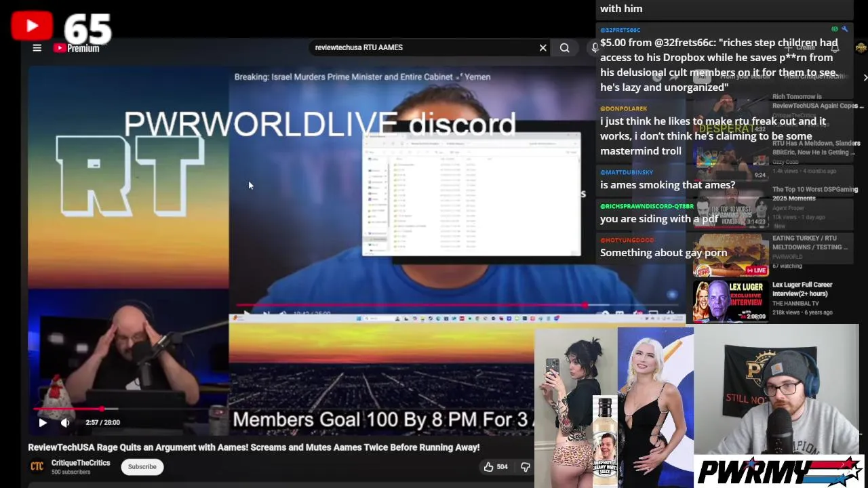This screenshot has width=868, height=488.
Task: Open CritiqueTheCritics CTC channel avatar
Action: (x=37, y=466)
